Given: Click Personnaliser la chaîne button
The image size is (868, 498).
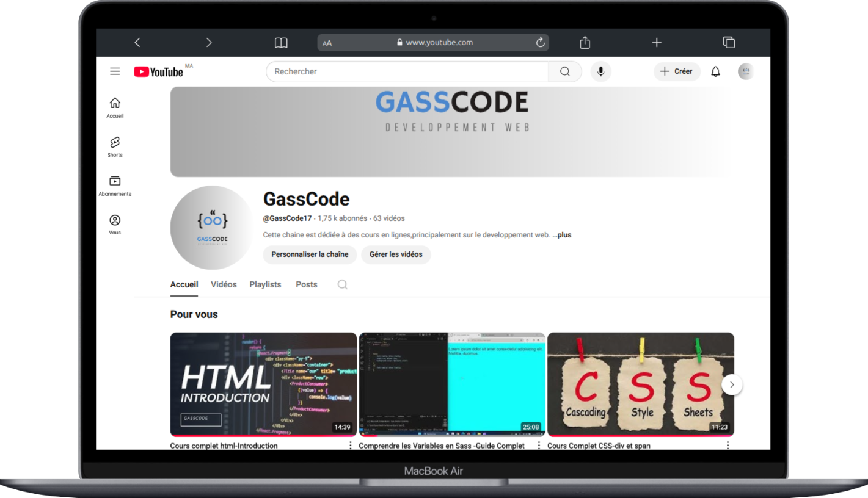Looking at the screenshot, I should 310,254.
